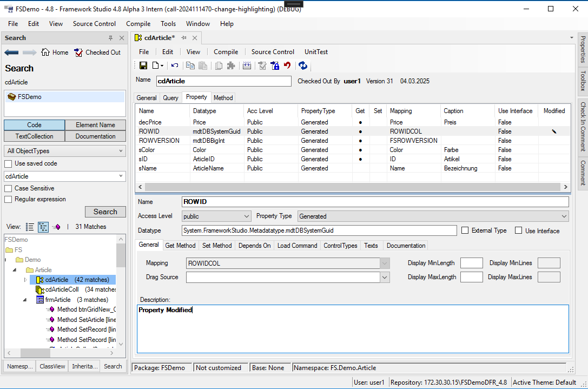The height and width of the screenshot is (389, 588).
Task: Click the red undo check-out arrow
Action: click(287, 65)
